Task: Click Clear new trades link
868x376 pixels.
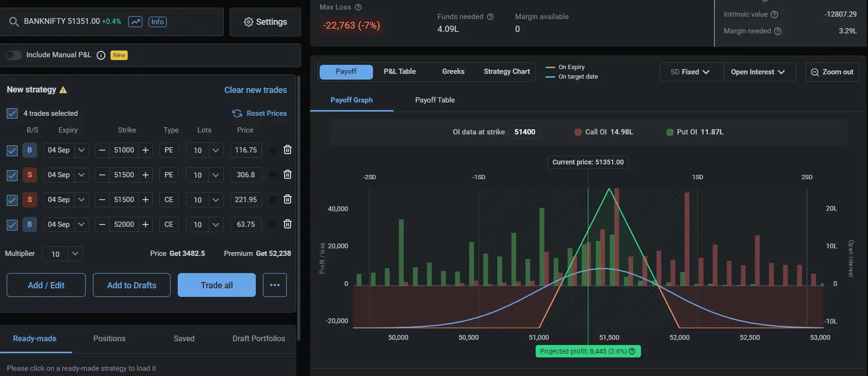Action: (x=255, y=90)
